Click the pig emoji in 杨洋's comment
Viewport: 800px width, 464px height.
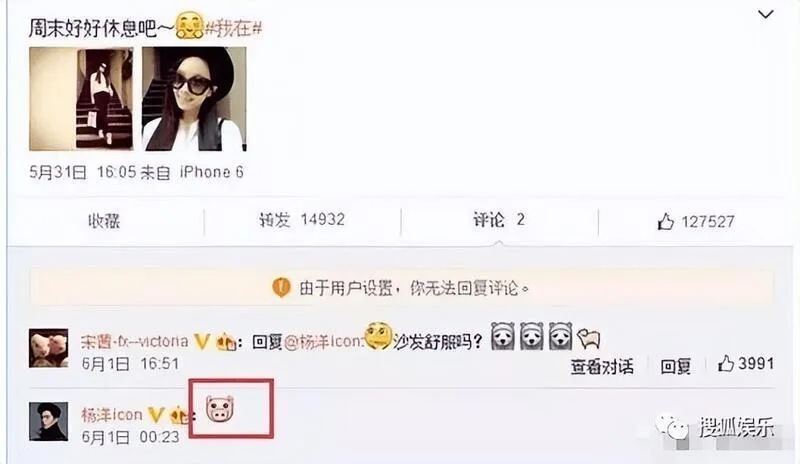(x=220, y=409)
